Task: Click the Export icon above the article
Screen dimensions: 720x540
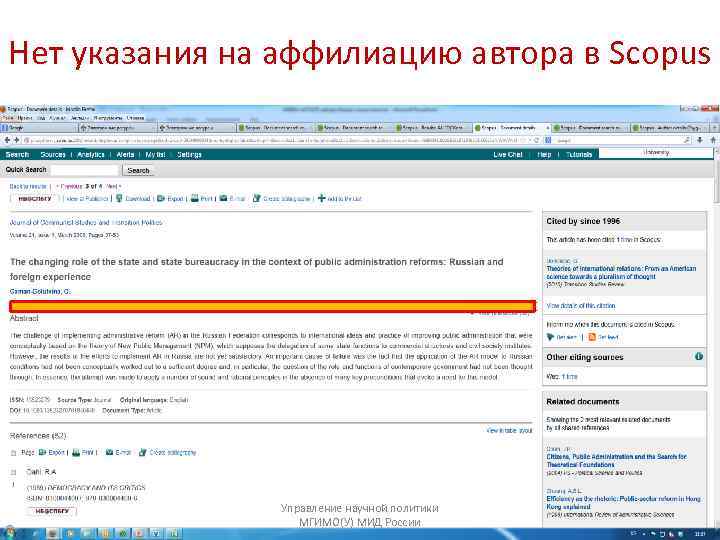Action: pyautogui.click(x=161, y=198)
